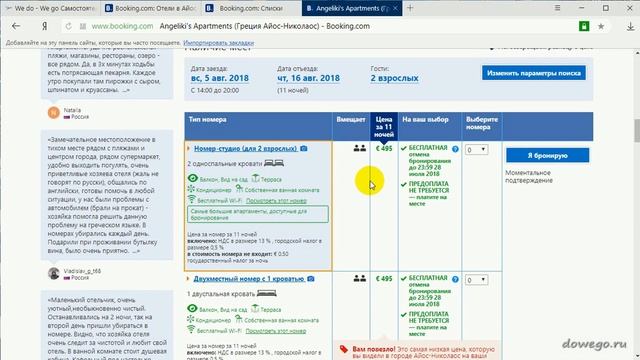640x360 pixels.
Task: Open downloads with the arrow icon
Action: [630, 26]
